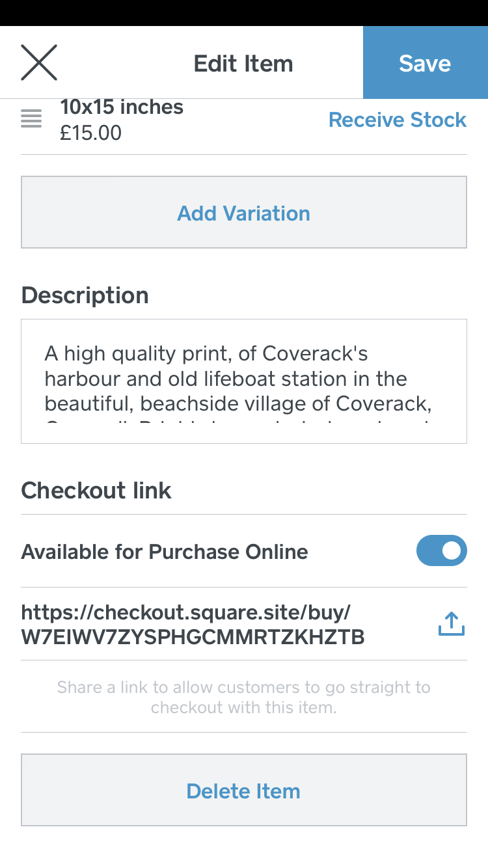Save the item changes
488x868 pixels.
pyautogui.click(x=425, y=63)
